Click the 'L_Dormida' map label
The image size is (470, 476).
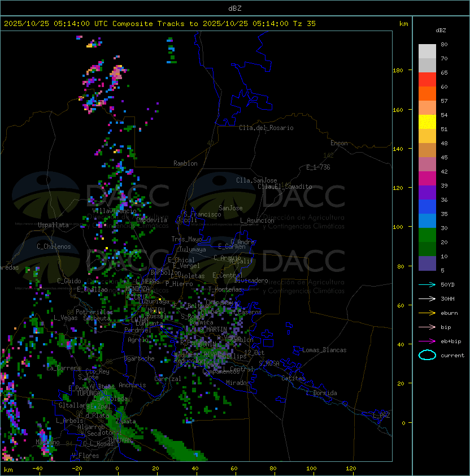tap(321, 393)
